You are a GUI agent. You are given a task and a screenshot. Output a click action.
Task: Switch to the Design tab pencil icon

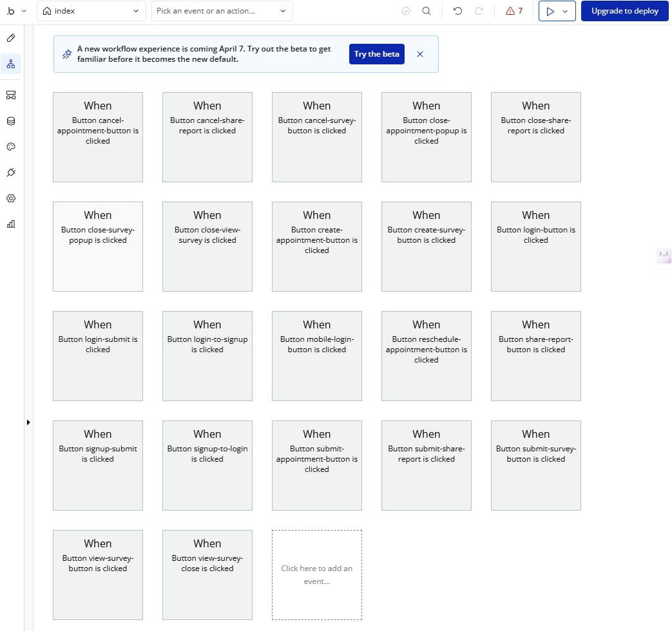pyautogui.click(x=11, y=38)
